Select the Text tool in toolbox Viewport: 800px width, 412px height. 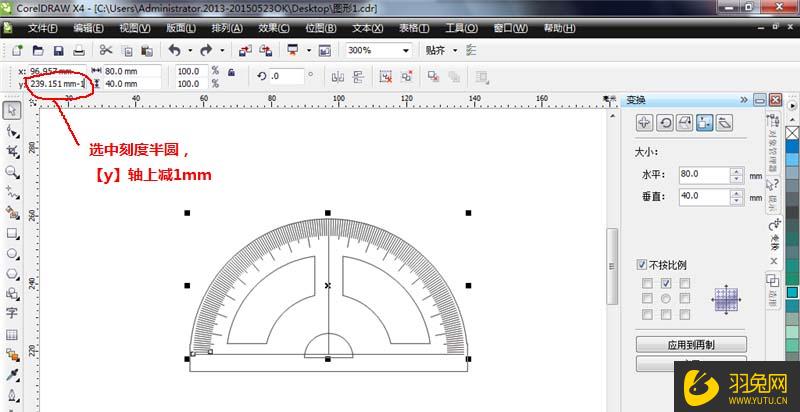pyautogui.click(x=12, y=312)
